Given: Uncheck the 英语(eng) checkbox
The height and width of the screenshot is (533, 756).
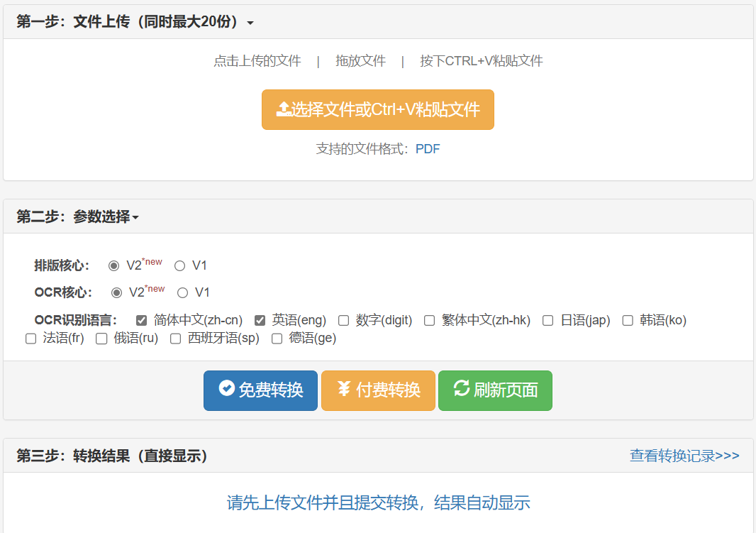Looking at the screenshot, I should pos(260,320).
